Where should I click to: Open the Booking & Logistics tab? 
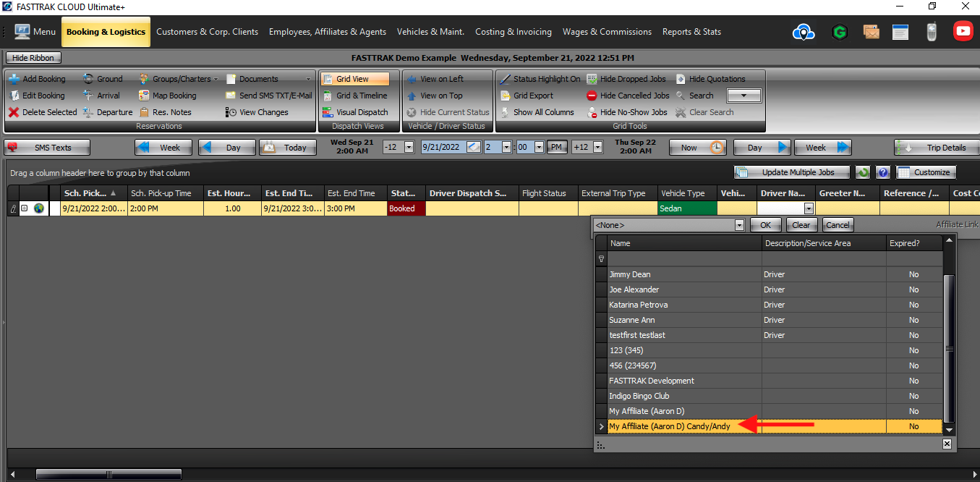(106, 32)
